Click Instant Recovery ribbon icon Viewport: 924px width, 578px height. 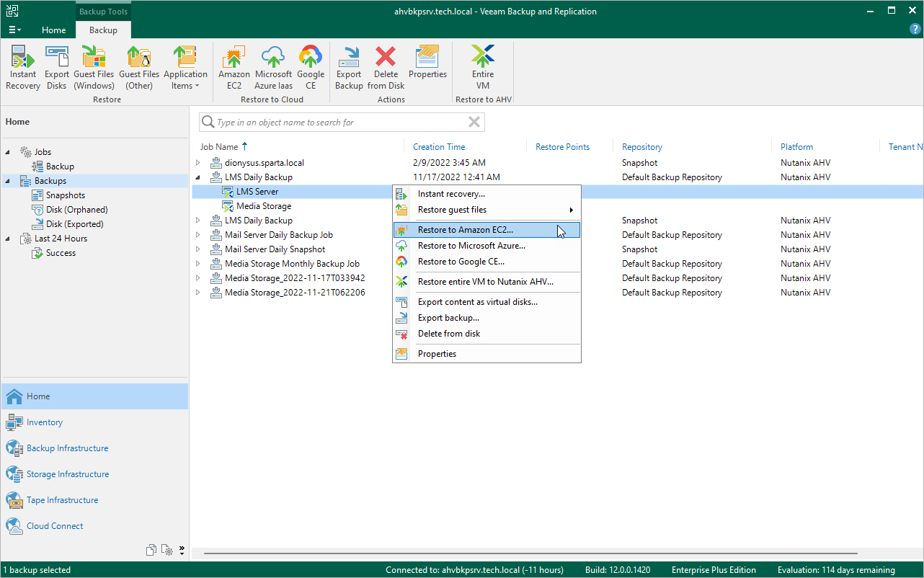23,68
